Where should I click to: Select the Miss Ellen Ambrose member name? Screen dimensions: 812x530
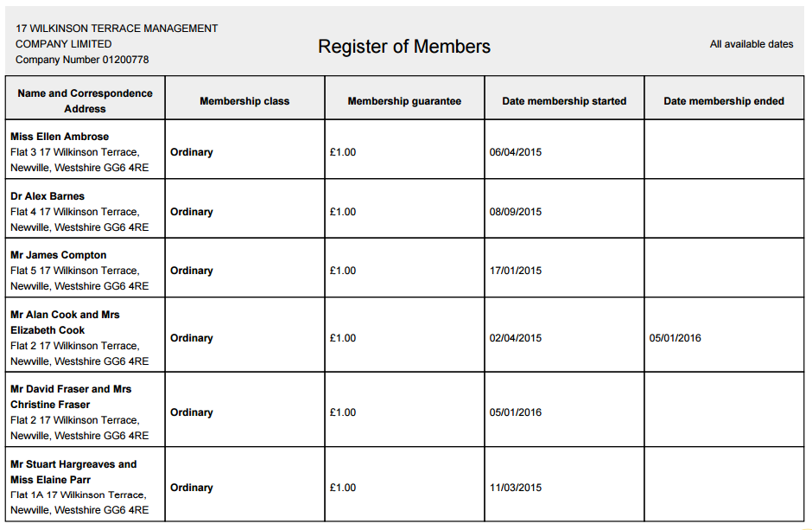pos(60,137)
